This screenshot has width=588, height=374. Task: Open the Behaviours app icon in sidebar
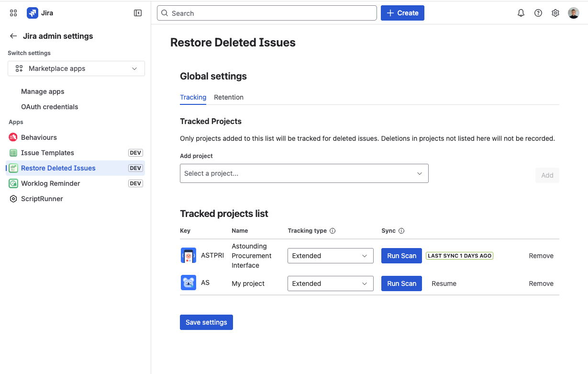(x=13, y=137)
